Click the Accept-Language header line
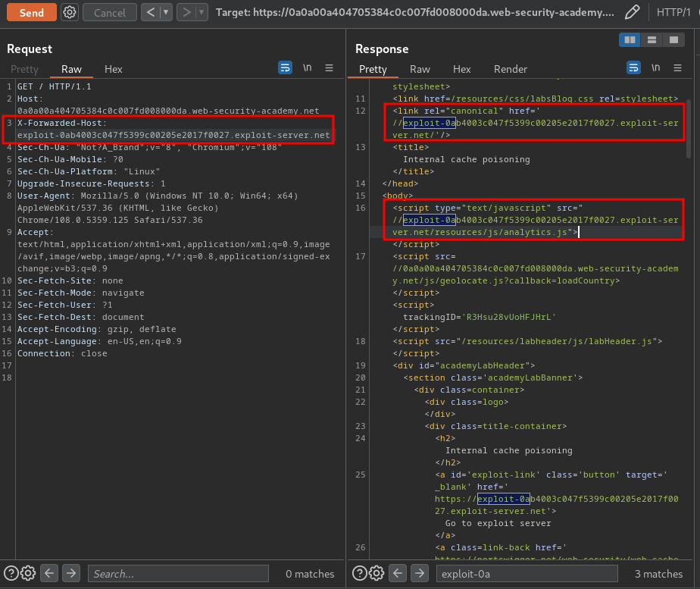 (99, 342)
